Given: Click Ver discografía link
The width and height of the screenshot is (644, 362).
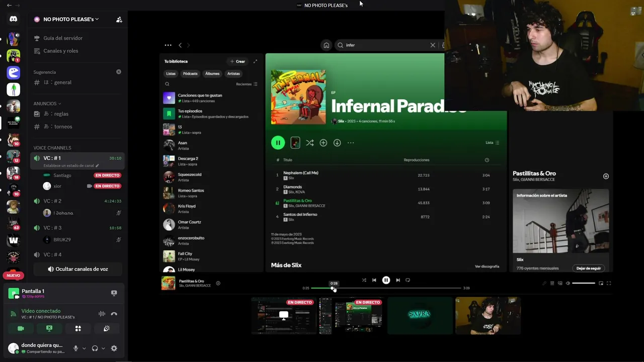Looking at the screenshot, I should coord(487,266).
